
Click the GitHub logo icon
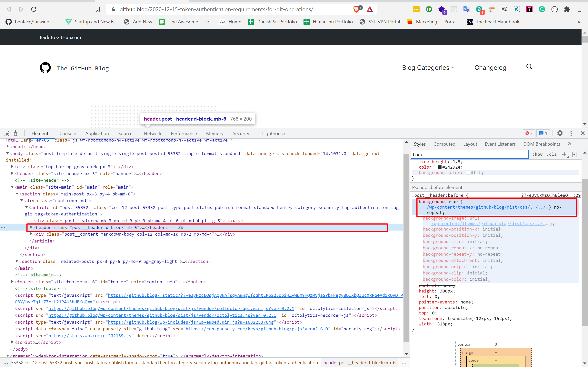click(45, 68)
